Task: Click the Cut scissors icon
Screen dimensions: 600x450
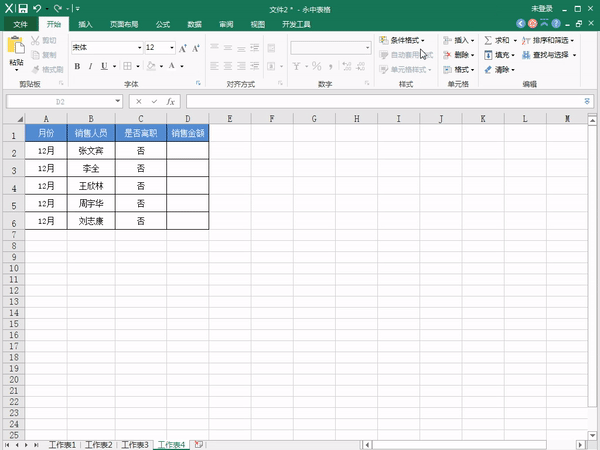Action: pyautogui.click(x=35, y=40)
